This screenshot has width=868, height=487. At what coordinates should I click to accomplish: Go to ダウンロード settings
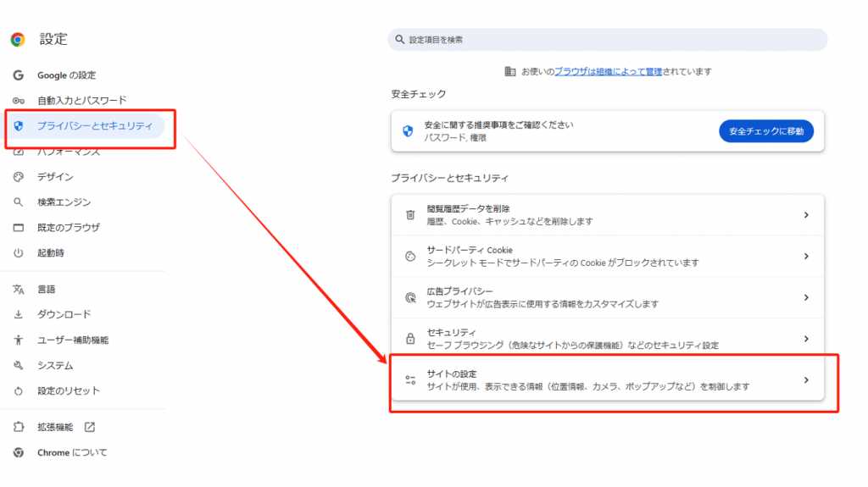64,314
